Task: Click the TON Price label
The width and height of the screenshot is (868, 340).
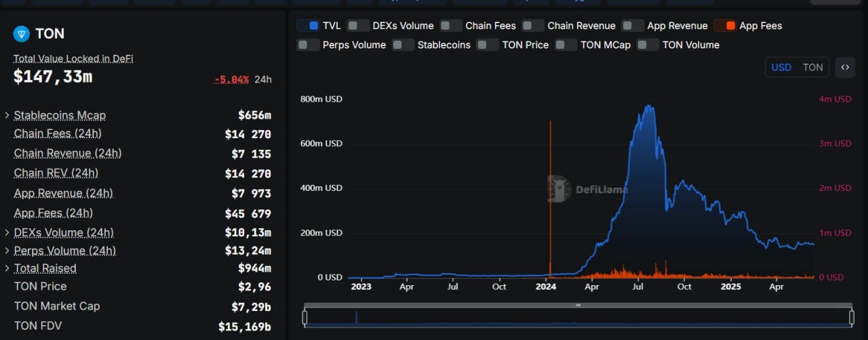Action: (x=40, y=286)
